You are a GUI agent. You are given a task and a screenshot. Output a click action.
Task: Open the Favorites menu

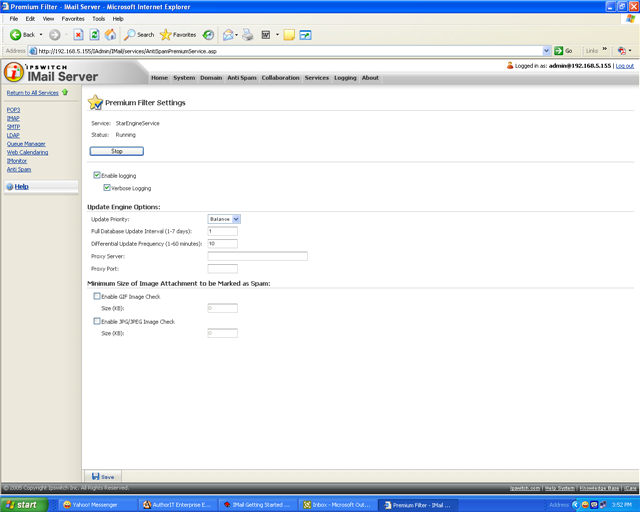(x=73, y=19)
